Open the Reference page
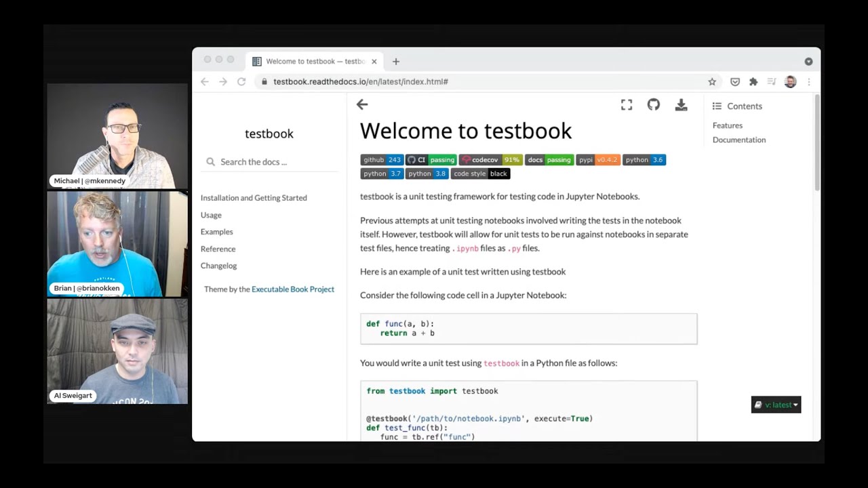 [218, 249]
